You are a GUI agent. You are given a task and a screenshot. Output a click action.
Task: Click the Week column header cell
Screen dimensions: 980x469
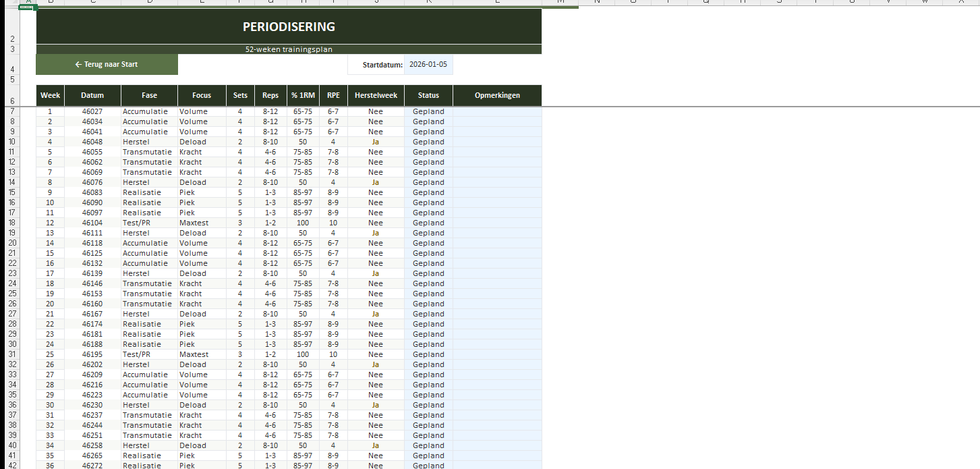50,95
